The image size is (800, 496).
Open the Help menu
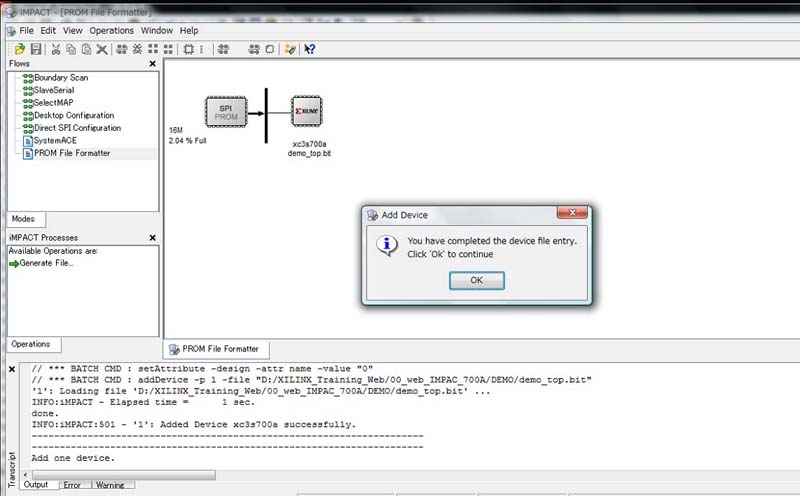[189, 31]
